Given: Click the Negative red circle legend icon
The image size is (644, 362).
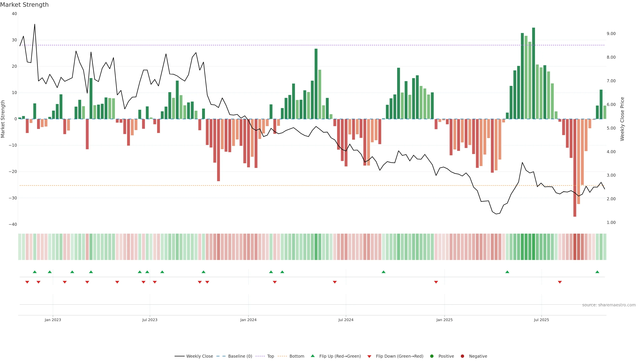Looking at the screenshot, I should tap(462, 356).
